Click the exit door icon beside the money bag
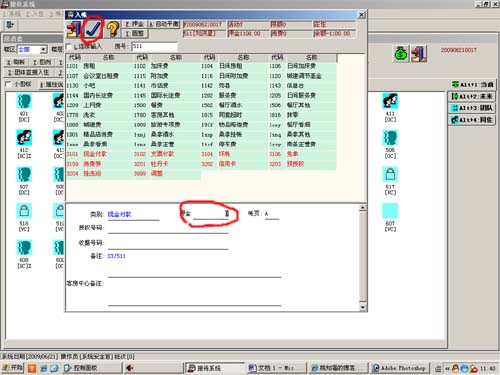500x375 pixels. [x=419, y=54]
